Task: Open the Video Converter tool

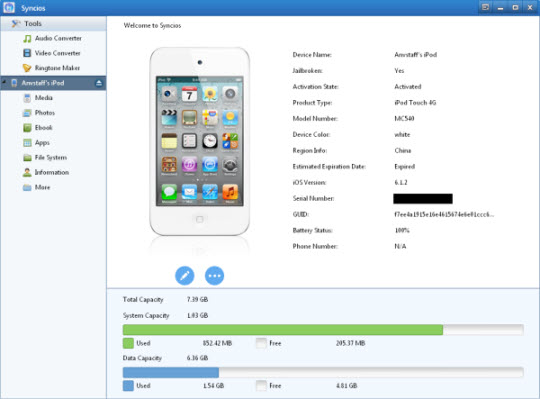Action: [x=52, y=53]
